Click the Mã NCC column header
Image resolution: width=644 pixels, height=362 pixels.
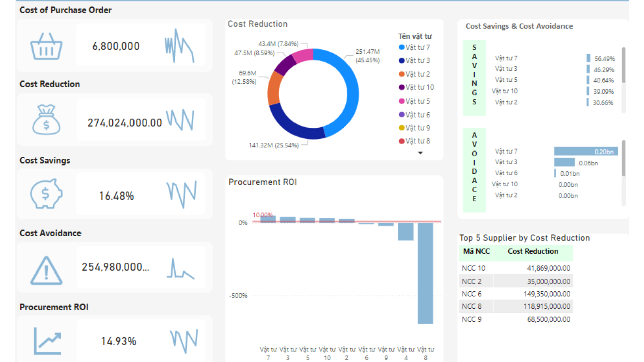[x=477, y=251]
